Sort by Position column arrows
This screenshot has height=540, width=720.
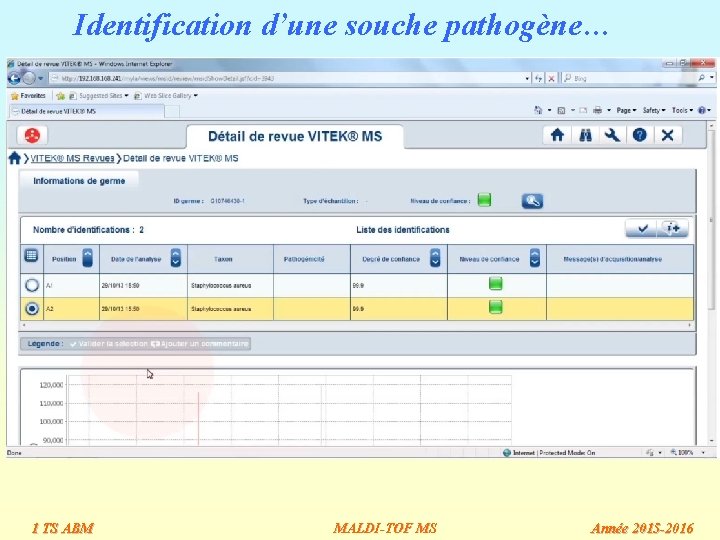(87, 258)
